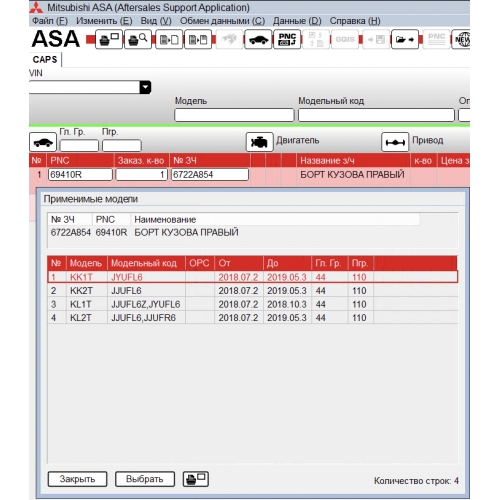Click the Закрыть button
The width and height of the screenshot is (500, 500).
pyautogui.click(x=77, y=479)
